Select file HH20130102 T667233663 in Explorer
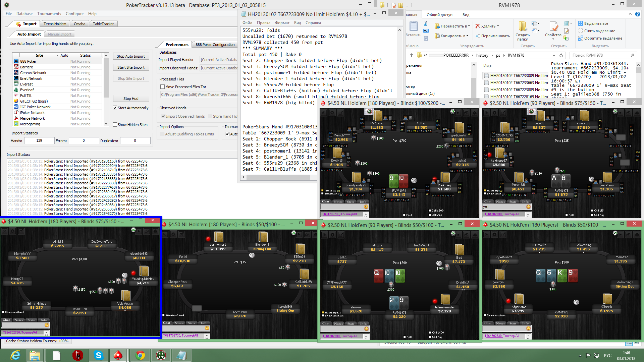The image size is (644, 362). [516, 83]
